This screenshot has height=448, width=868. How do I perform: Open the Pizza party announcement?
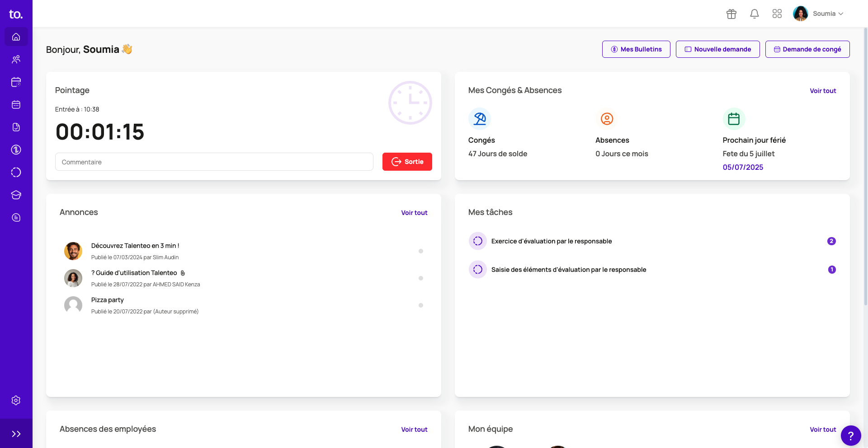tap(108, 300)
